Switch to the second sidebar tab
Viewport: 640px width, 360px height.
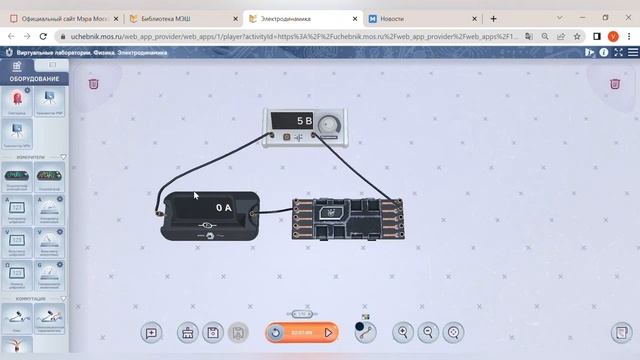pyautogui.click(x=52, y=65)
